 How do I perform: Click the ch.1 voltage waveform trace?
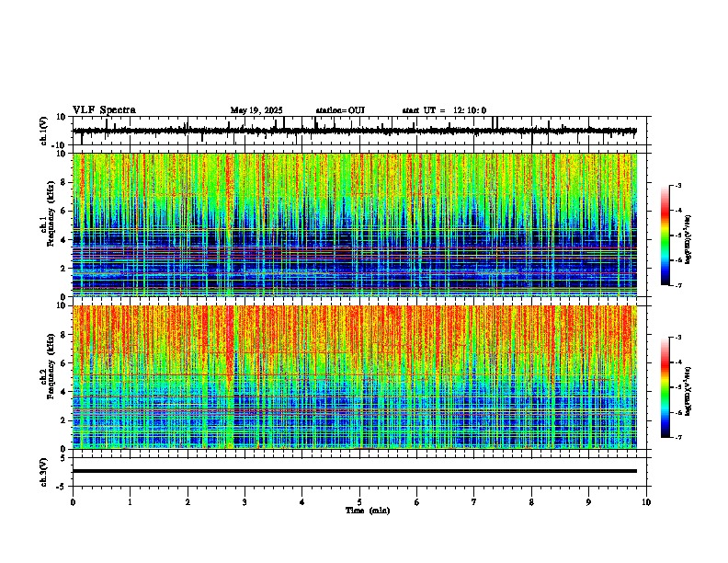point(355,131)
